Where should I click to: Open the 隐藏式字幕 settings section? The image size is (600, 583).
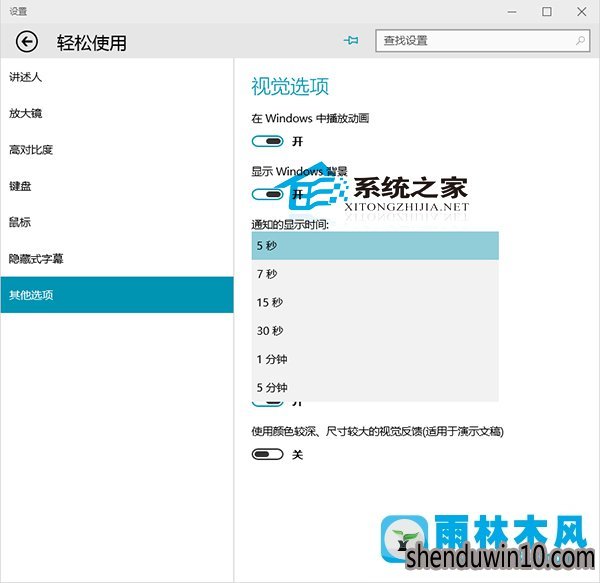[x=117, y=259]
